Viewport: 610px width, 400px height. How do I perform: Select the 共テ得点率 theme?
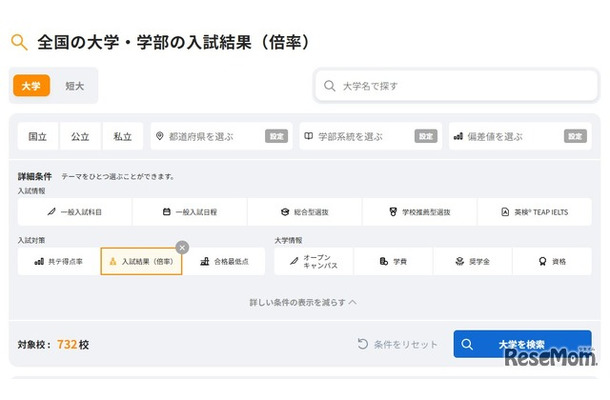(x=59, y=261)
